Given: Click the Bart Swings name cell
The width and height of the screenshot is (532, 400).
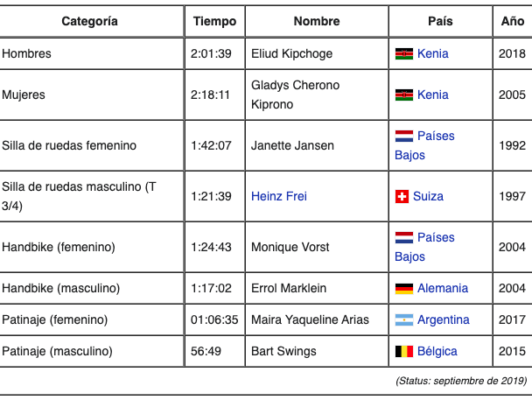Looking at the screenshot, I should 283,351.
